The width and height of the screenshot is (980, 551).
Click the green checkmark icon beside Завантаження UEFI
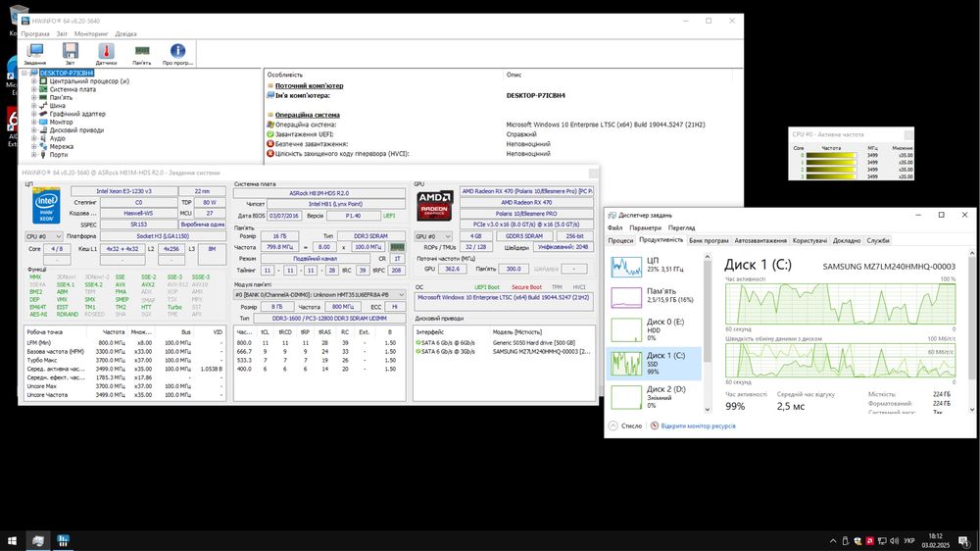(x=270, y=134)
